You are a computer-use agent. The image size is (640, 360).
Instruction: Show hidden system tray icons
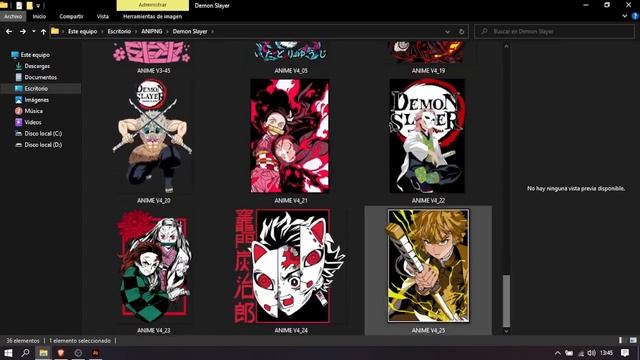coord(557,353)
